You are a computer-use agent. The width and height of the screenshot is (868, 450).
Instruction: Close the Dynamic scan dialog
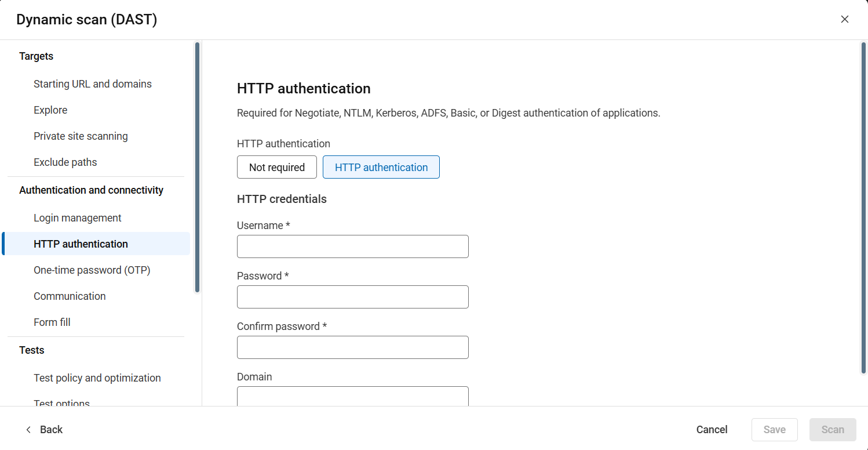click(844, 19)
